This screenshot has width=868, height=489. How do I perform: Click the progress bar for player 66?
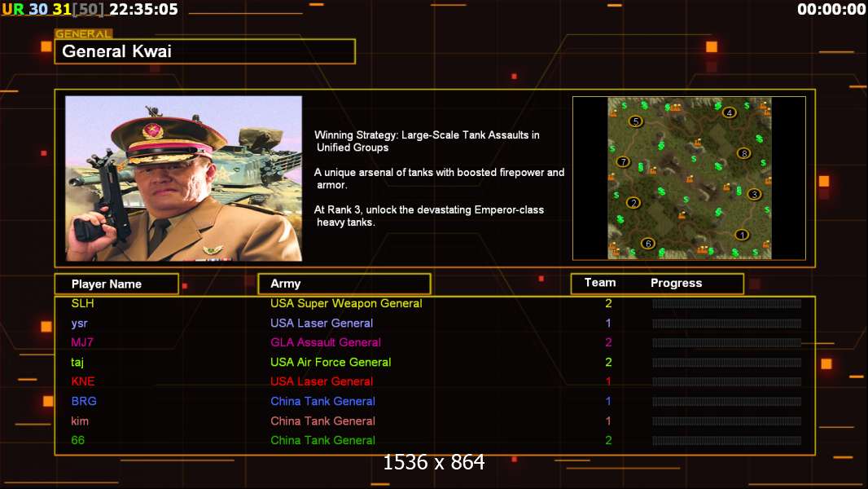[727, 441]
